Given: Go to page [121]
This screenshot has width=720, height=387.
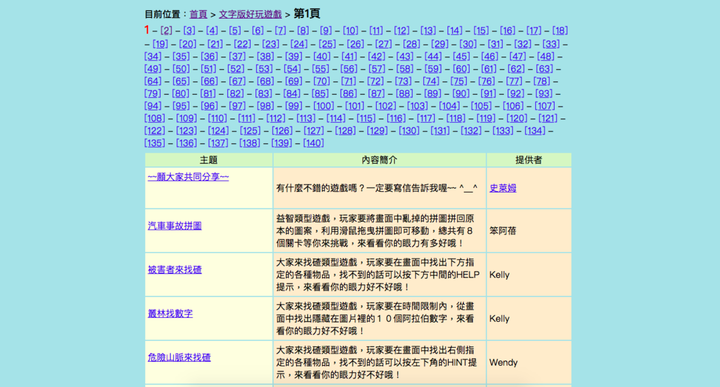Looking at the screenshot, I should click(x=548, y=118).
